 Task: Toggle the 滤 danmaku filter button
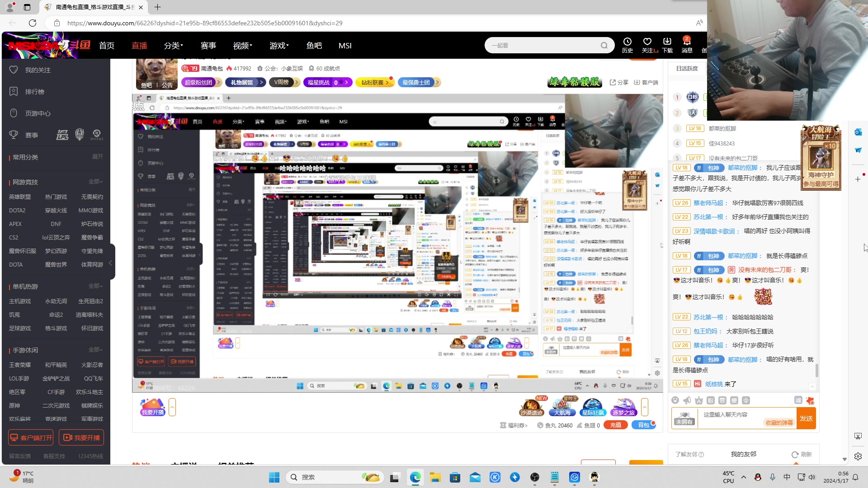(x=798, y=400)
